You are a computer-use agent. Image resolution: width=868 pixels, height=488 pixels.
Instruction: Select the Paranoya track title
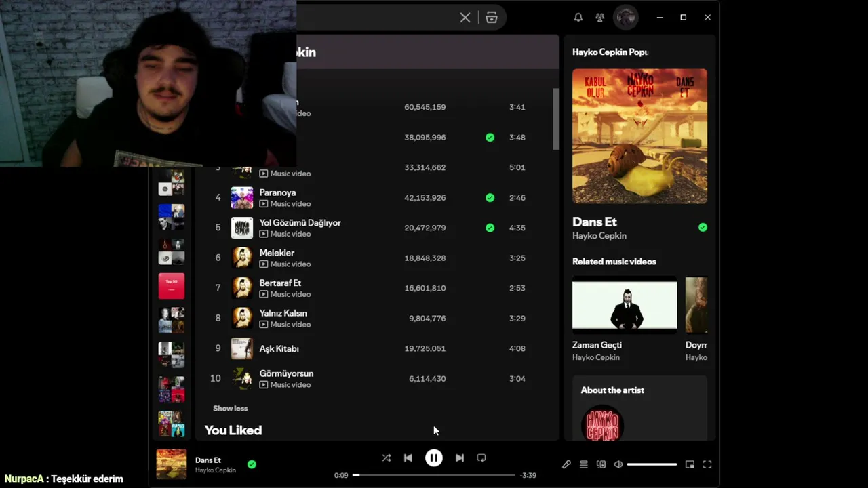[277, 192]
